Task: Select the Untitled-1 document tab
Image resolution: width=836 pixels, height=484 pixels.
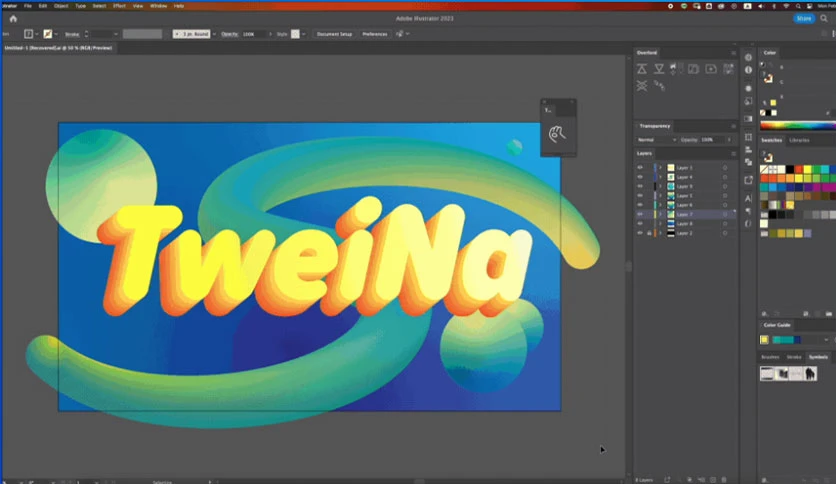Action: tap(58, 48)
